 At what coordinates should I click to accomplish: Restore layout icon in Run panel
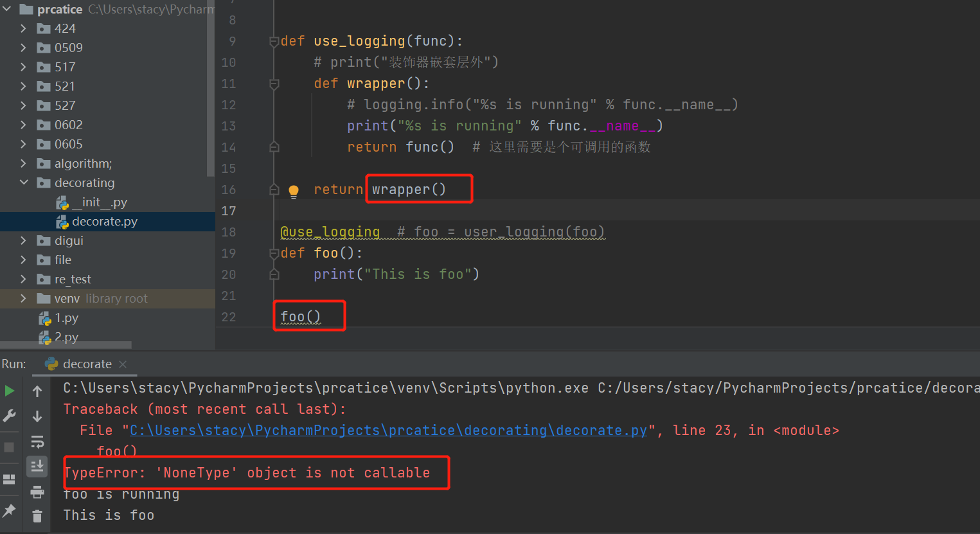pyautogui.click(x=9, y=479)
